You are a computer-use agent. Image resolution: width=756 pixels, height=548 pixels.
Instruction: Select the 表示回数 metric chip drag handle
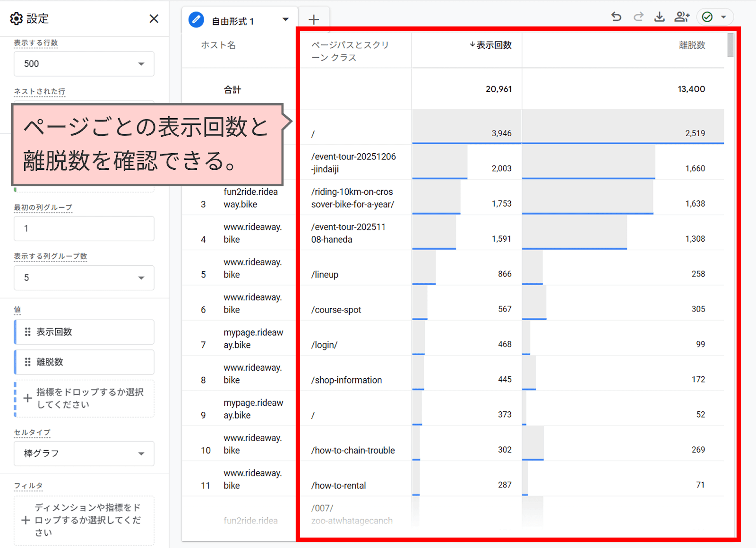pos(27,332)
